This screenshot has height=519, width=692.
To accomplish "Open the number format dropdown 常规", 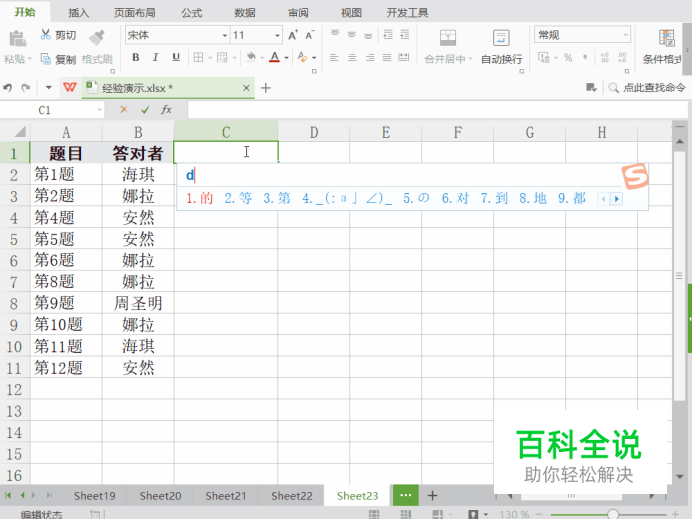I will coord(625,35).
